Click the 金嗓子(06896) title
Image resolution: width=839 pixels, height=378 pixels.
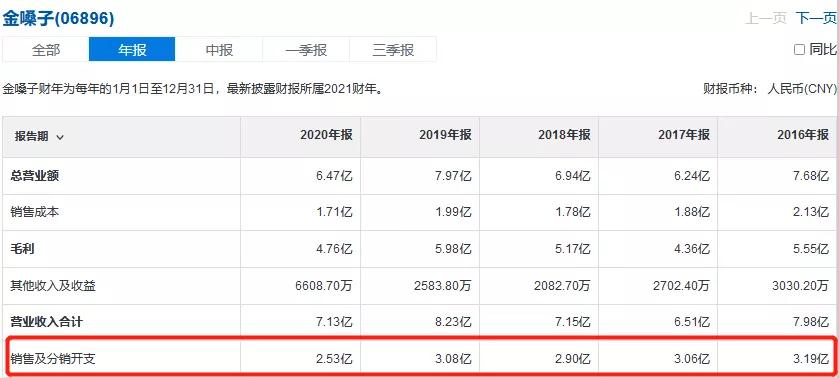pyautogui.click(x=58, y=19)
